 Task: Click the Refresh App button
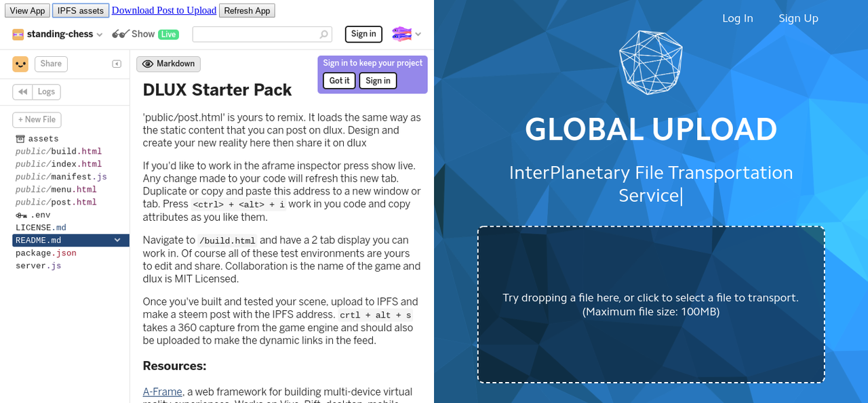247,11
